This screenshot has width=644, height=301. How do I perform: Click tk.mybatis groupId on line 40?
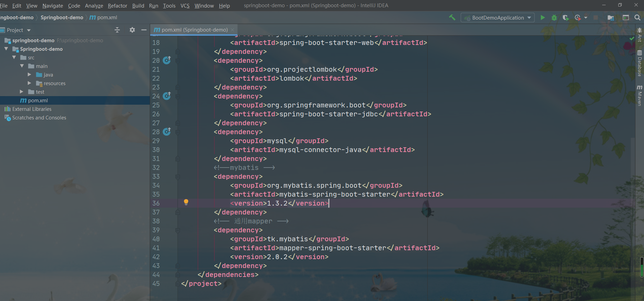[x=288, y=239]
